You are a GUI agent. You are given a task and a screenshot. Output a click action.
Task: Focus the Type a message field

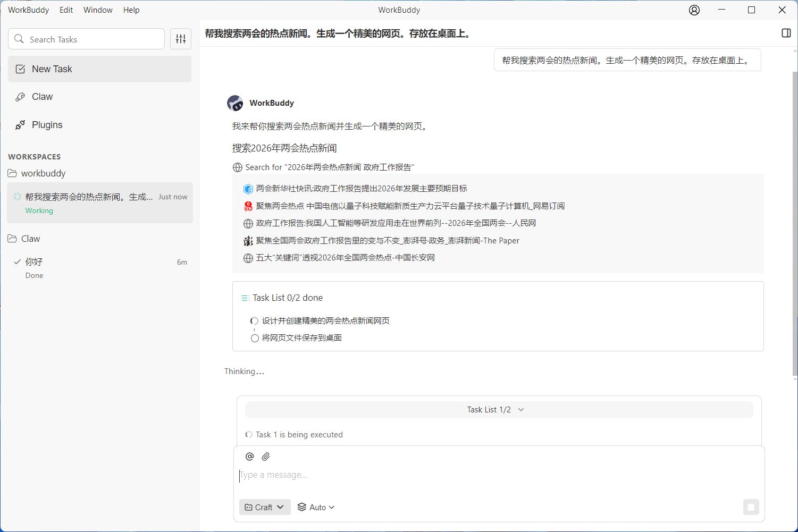[x=499, y=475]
